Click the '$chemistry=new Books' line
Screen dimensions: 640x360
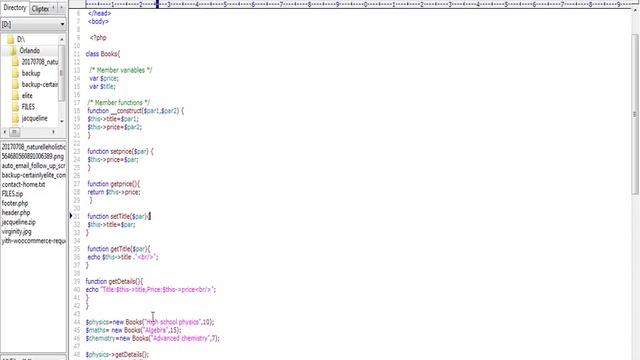(152, 338)
